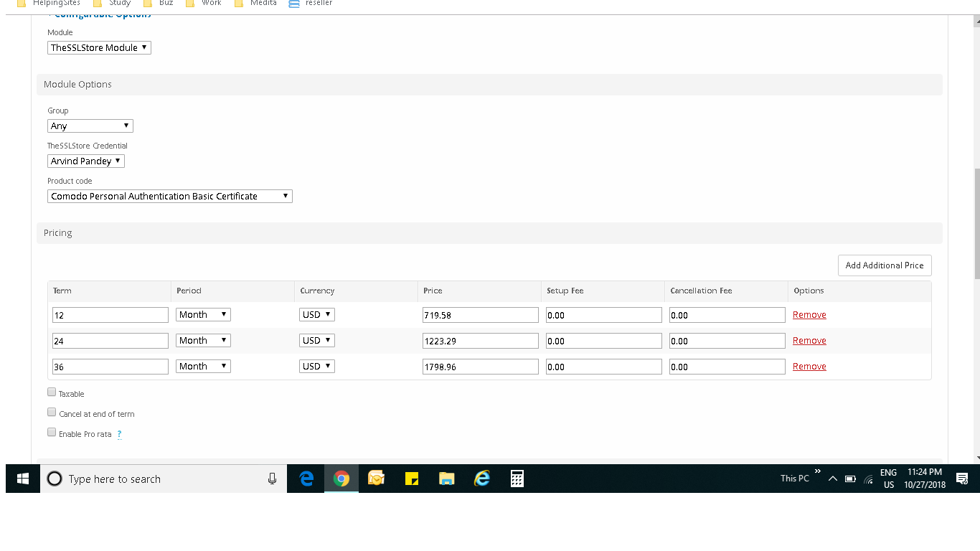980x551 pixels.
Task: Open Microsoft Edge from taskbar
Action: point(306,479)
